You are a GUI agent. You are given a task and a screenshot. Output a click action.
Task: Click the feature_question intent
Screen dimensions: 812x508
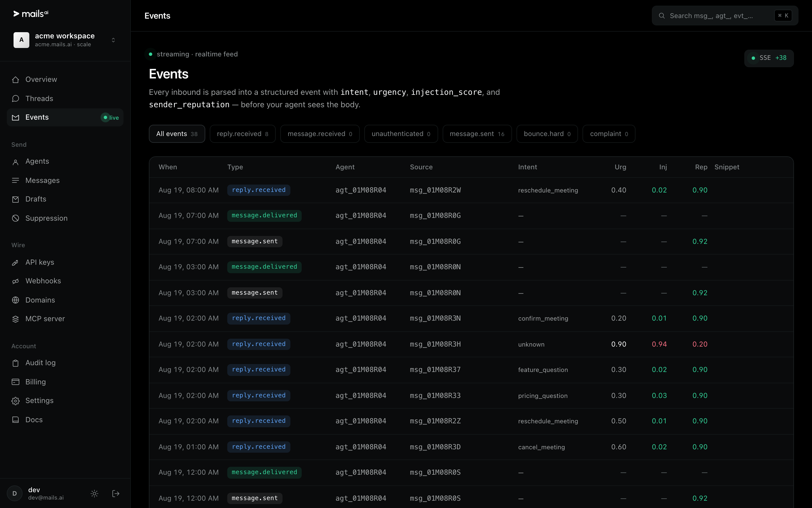click(x=543, y=370)
